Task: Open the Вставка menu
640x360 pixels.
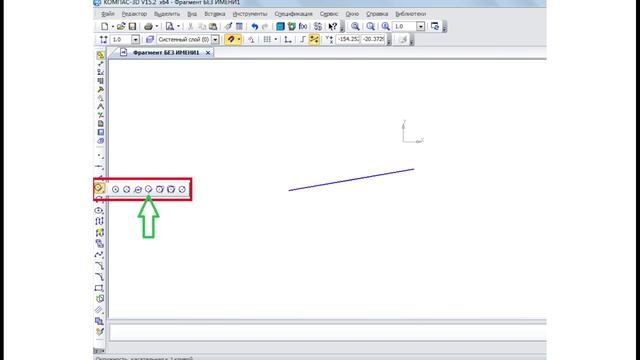Action: [215, 14]
